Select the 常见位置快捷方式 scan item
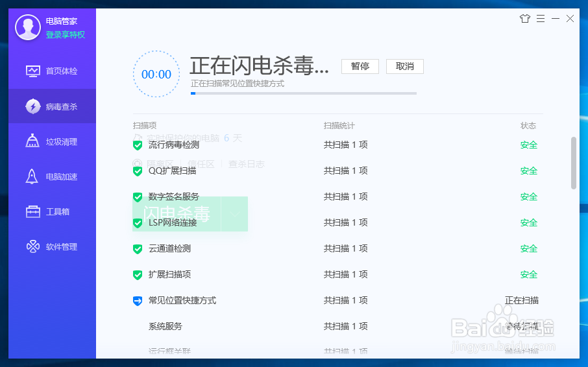This screenshot has height=367, width=588. point(182,300)
